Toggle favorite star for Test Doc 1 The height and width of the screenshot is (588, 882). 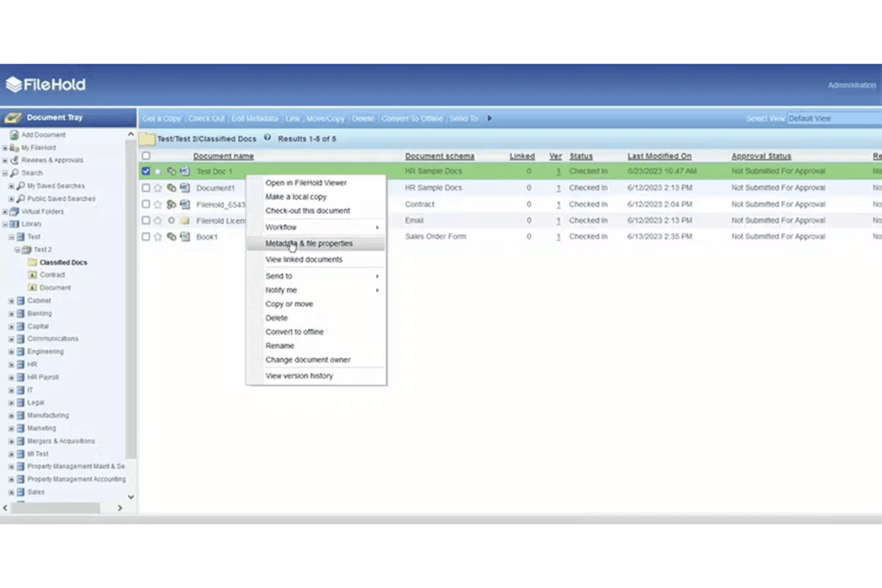[158, 171]
